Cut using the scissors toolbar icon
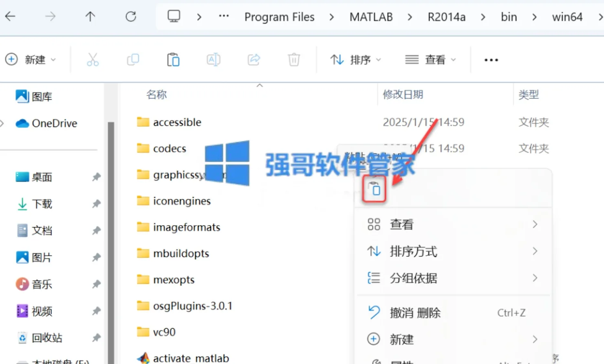Viewport: 604px width, 364px height. click(x=93, y=60)
